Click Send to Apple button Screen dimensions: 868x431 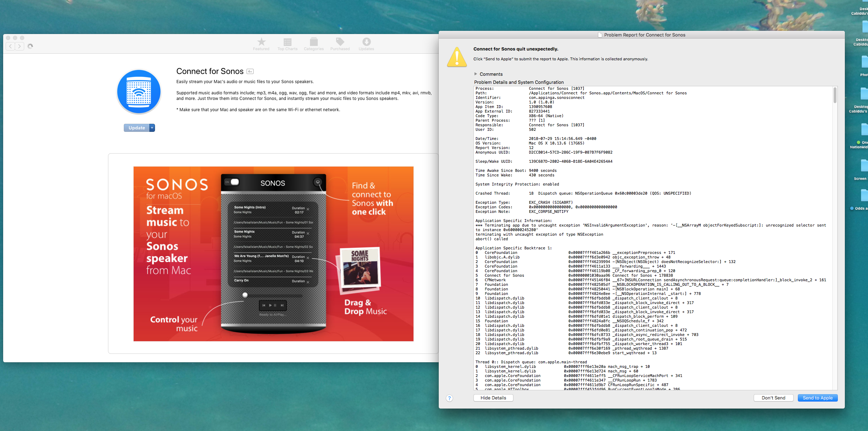click(817, 398)
